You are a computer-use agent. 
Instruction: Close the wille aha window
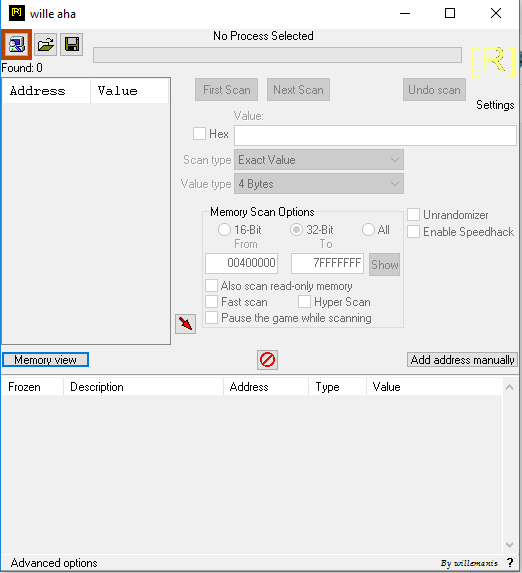point(496,14)
